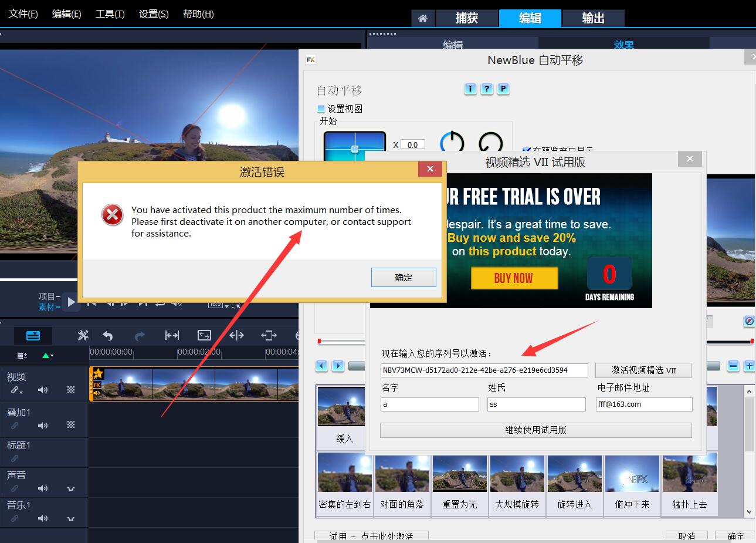756x543 pixels.
Task: Switch to the 输出 output tab
Action: (593, 18)
